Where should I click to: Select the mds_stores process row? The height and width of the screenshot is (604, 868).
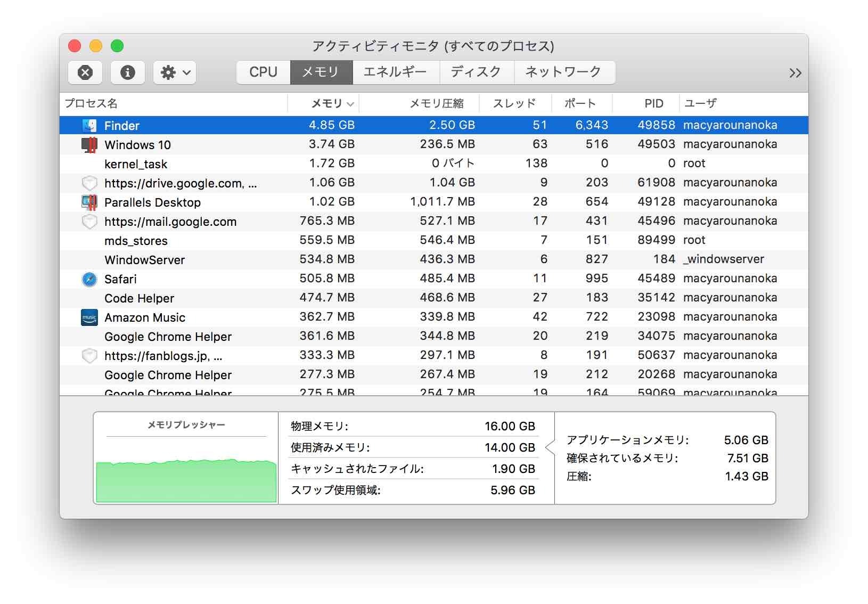pos(434,241)
